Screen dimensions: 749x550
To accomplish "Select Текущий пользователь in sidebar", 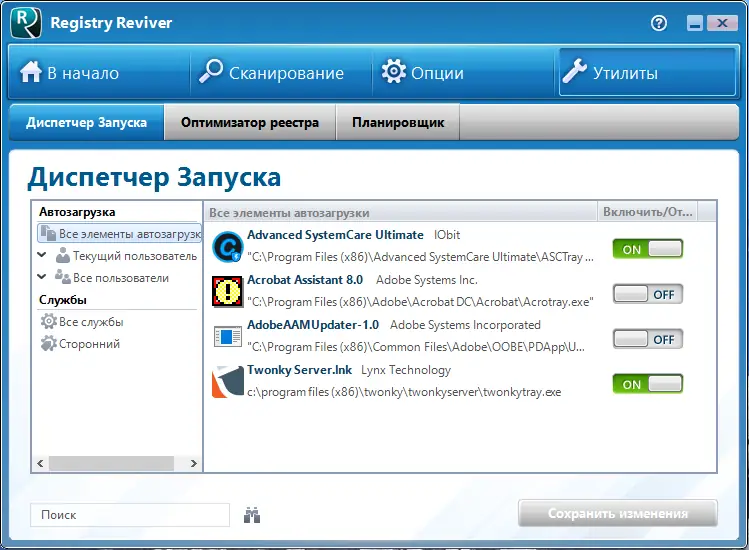I will pos(126,256).
